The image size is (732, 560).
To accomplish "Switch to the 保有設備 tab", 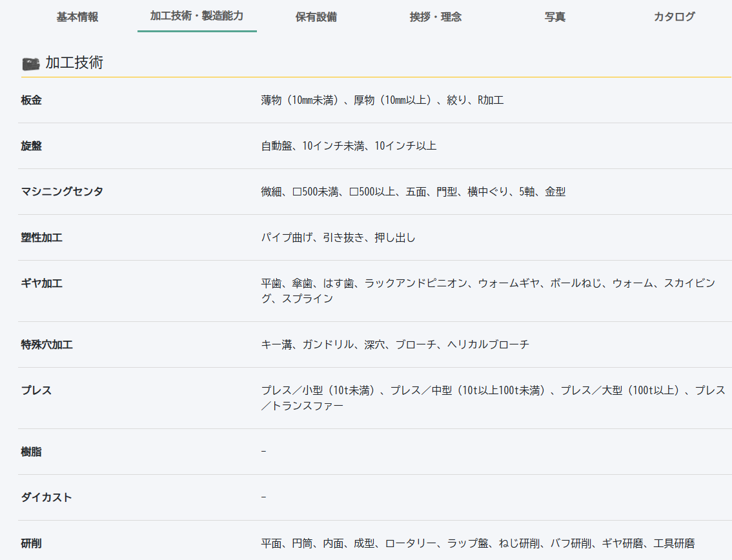I will [x=316, y=17].
